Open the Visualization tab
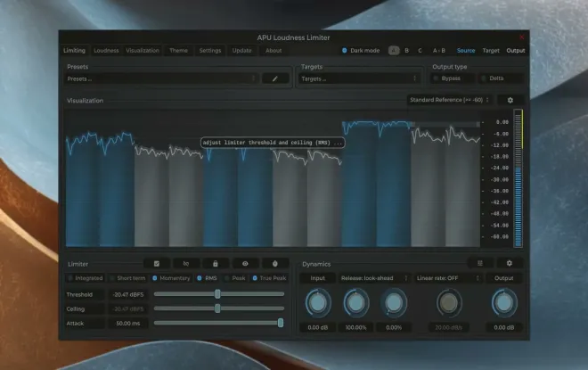This screenshot has width=588, height=370. (143, 50)
